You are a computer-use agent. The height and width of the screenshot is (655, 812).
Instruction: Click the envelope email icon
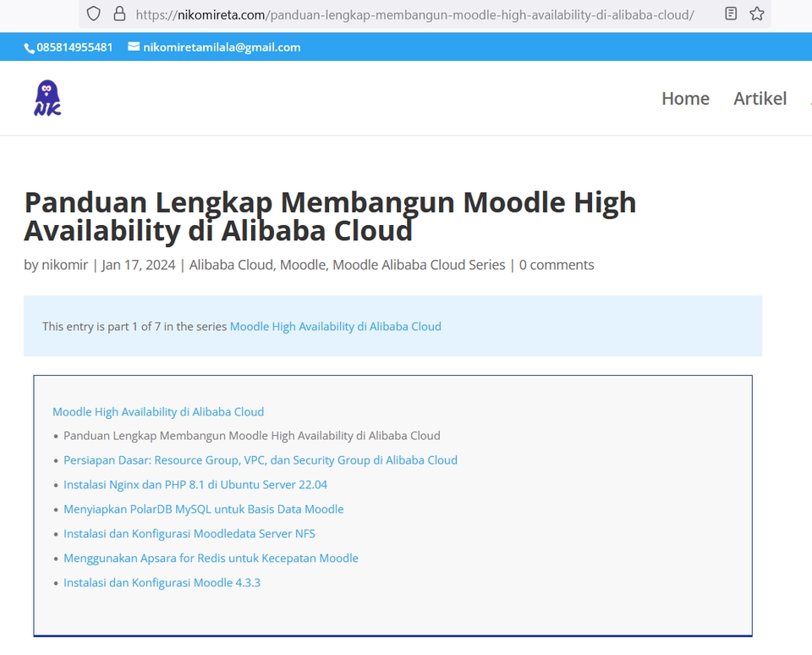click(x=134, y=47)
